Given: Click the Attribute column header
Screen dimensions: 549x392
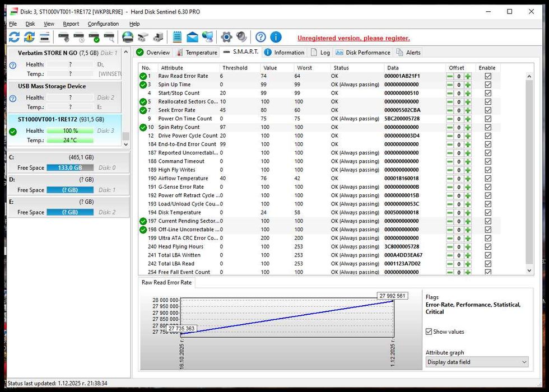Looking at the screenshot, I should click(x=171, y=68).
